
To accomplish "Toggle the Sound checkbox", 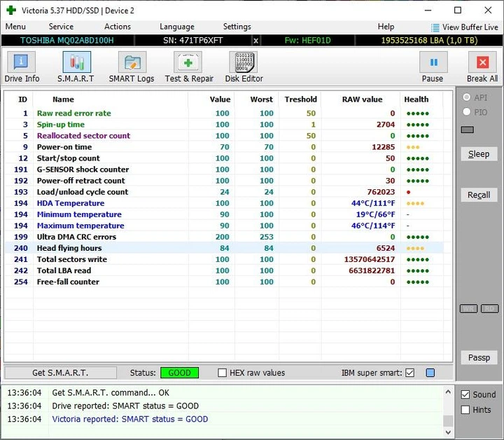I will coord(465,394).
